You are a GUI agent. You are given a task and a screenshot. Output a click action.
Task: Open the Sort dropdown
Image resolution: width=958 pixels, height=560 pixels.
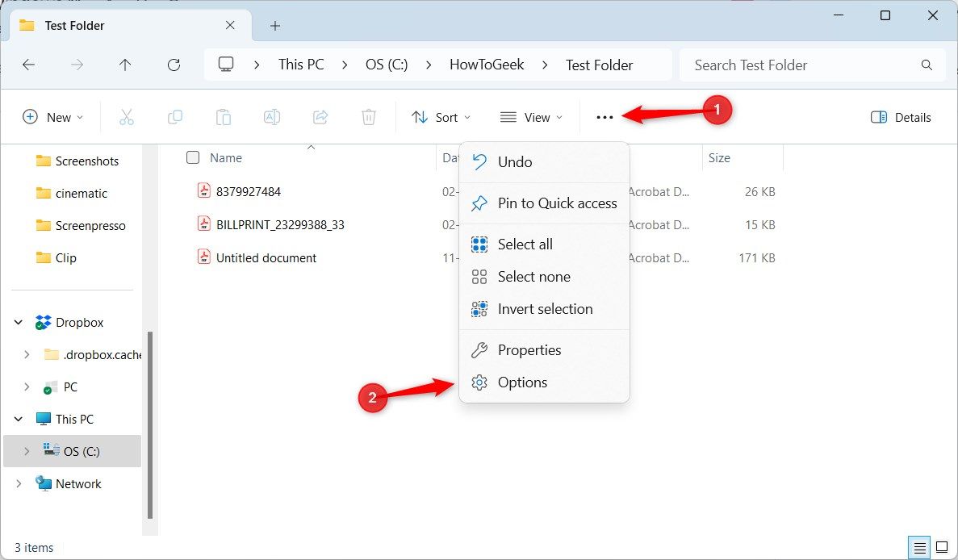click(441, 117)
